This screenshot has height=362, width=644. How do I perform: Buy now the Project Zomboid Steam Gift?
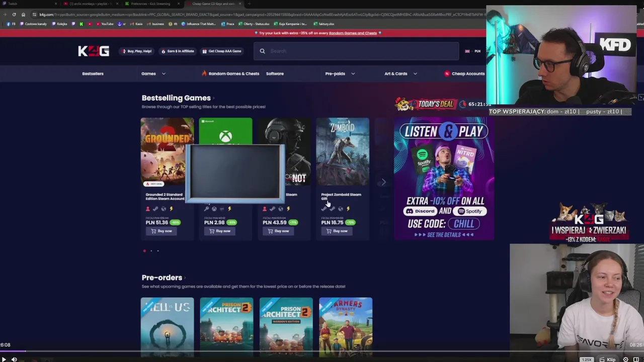pos(337,231)
